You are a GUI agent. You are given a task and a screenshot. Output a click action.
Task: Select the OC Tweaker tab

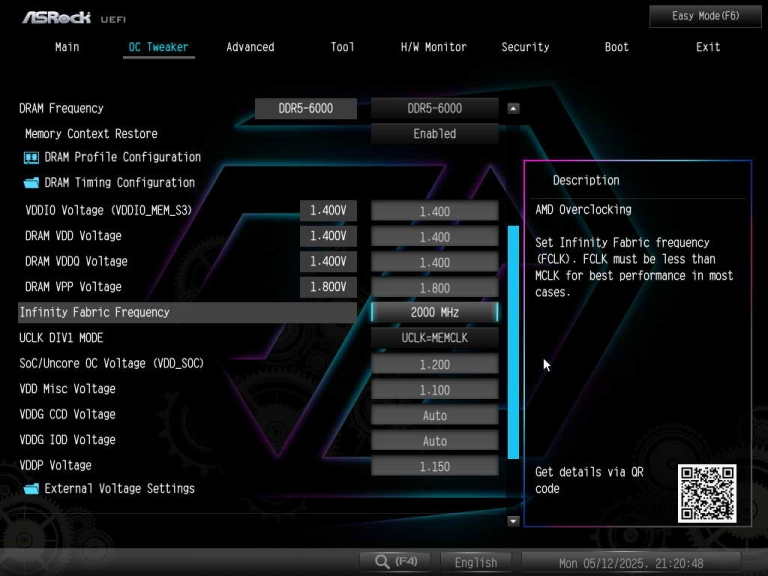[158, 47]
